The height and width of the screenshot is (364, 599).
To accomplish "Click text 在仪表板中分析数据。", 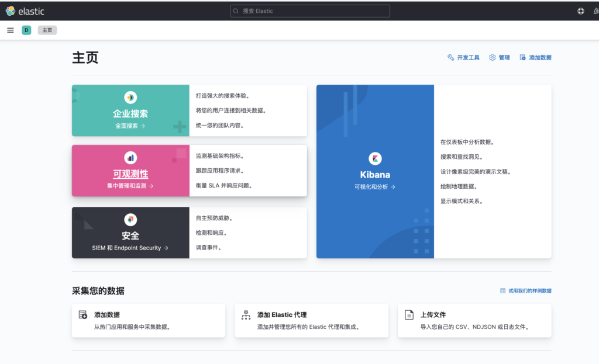I will pyautogui.click(x=468, y=143).
